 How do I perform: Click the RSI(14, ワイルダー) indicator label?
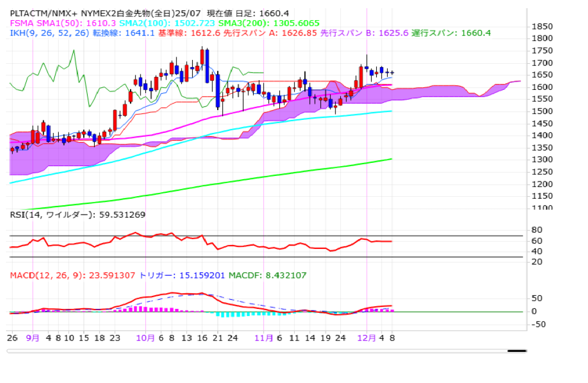coord(78,215)
